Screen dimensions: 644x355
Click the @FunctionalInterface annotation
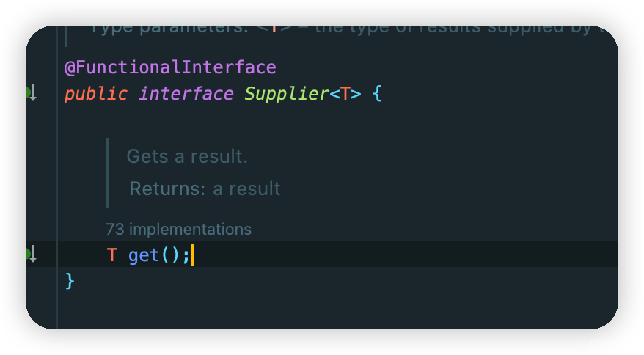(x=170, y=67)
